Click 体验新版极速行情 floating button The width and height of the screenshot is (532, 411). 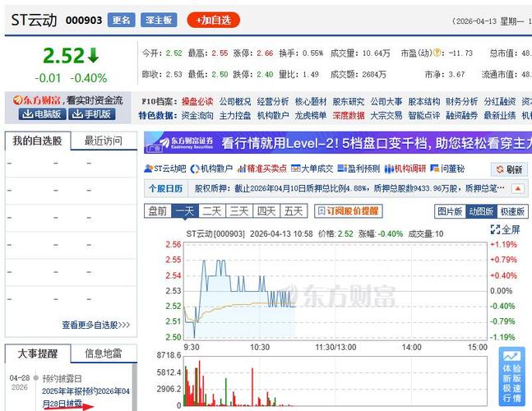coord(511,376)
